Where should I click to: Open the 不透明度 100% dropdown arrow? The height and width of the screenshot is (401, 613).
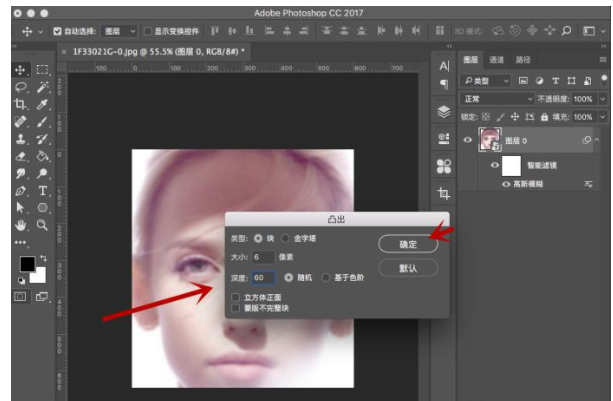(602, 99)
